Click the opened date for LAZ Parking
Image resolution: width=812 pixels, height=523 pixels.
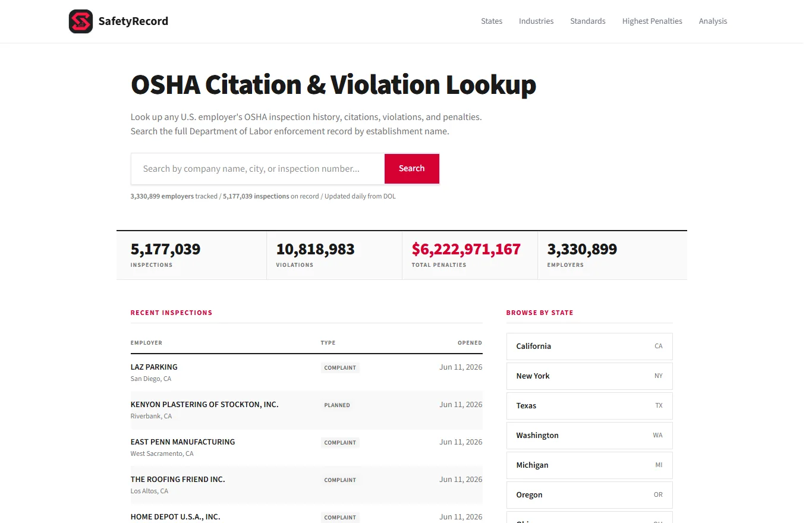click(461, 367)
